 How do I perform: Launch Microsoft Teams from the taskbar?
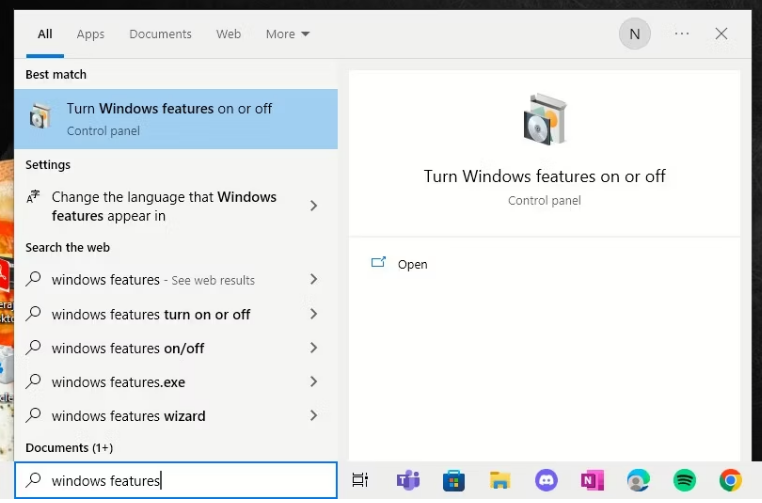tap(408, 480)
